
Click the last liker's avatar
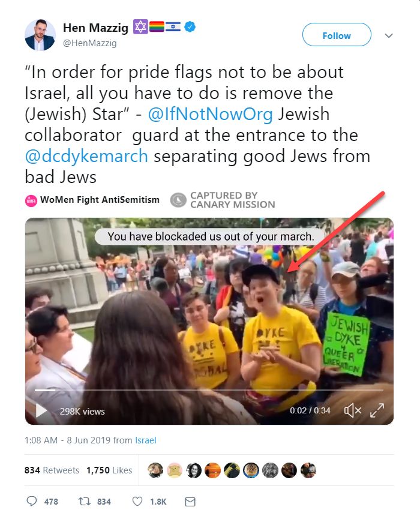click(x=308, y=470)
